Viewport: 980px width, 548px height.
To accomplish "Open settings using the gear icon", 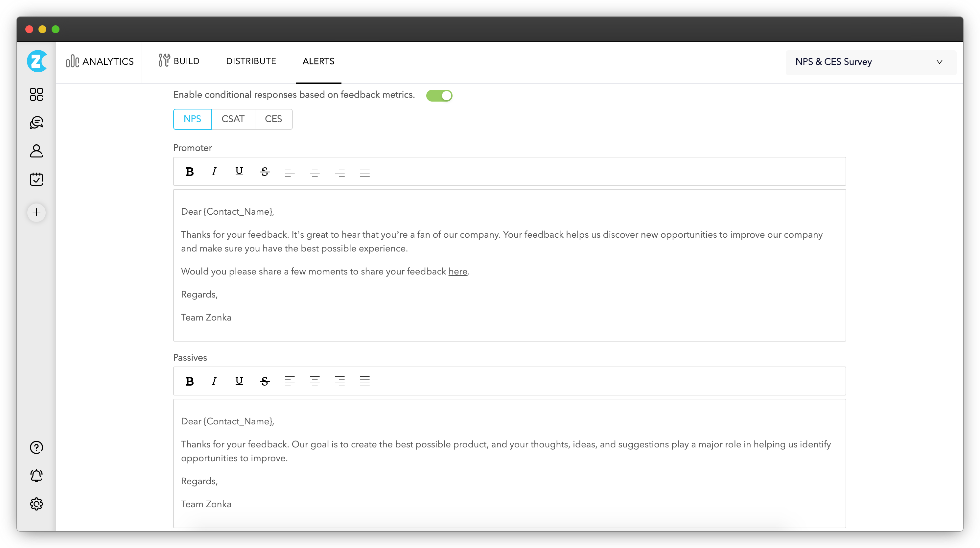I will (x=36, y=504).
